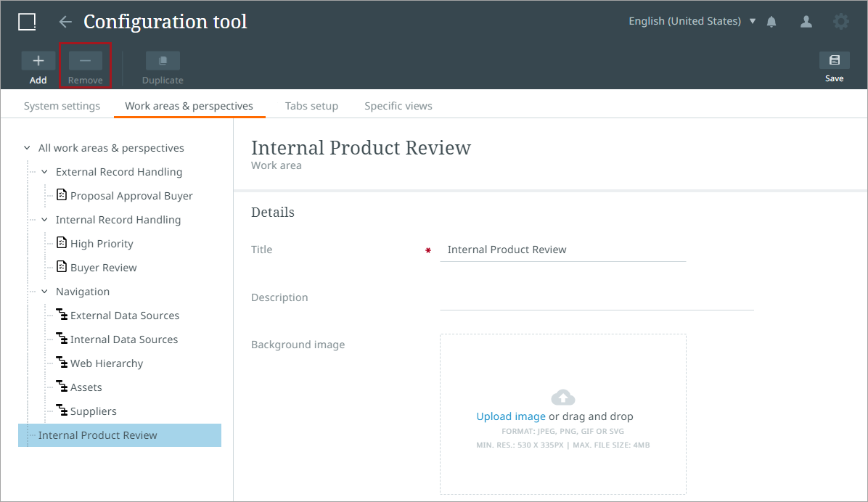The height and width of the screenshot is (502, 868).
Task: Click into the Description input field
Action: point(597,298)
